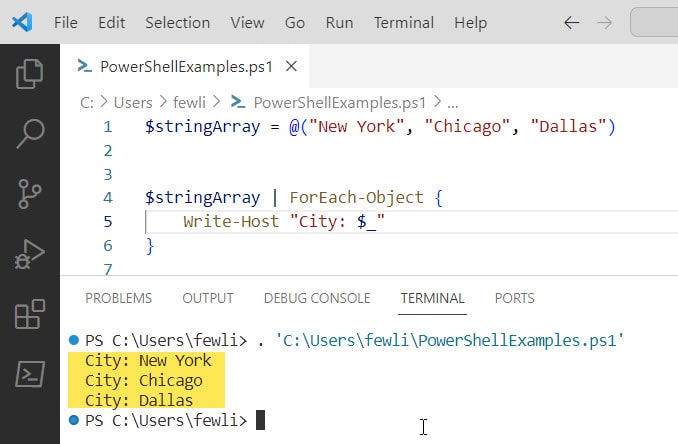Switch to the PORTS panel tab
This screenshot has width=678, height=444.
click(x=515, y=298)
